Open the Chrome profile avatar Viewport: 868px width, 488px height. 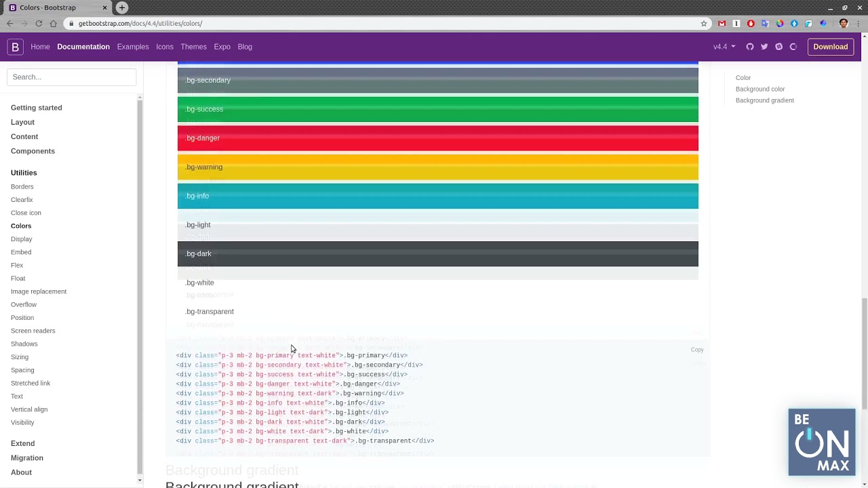[844, 23]
